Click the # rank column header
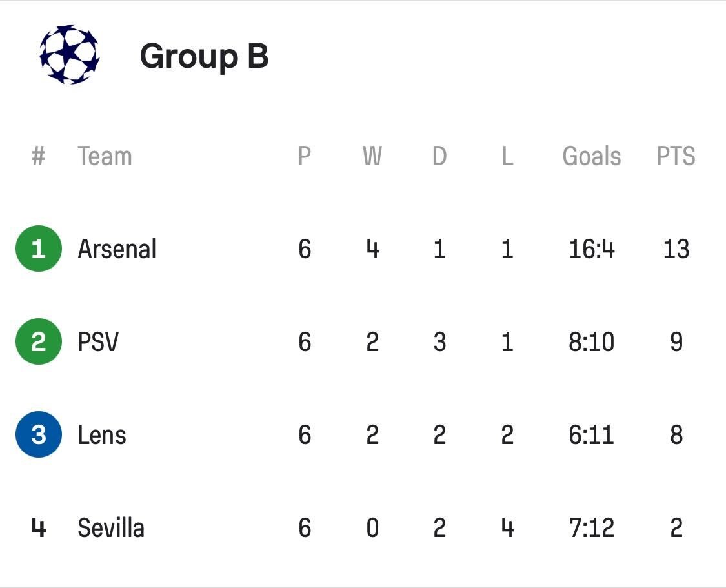The image size is (726, 588). [x=39, y=156]
